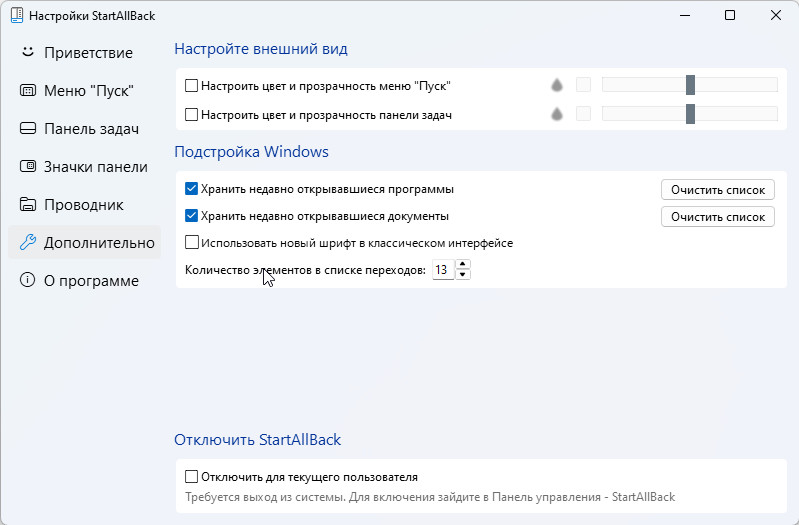The width and height of the screenshot is (799, 525).
Task: Check Отключить для текущего пользователя
Action: (192, 477)
